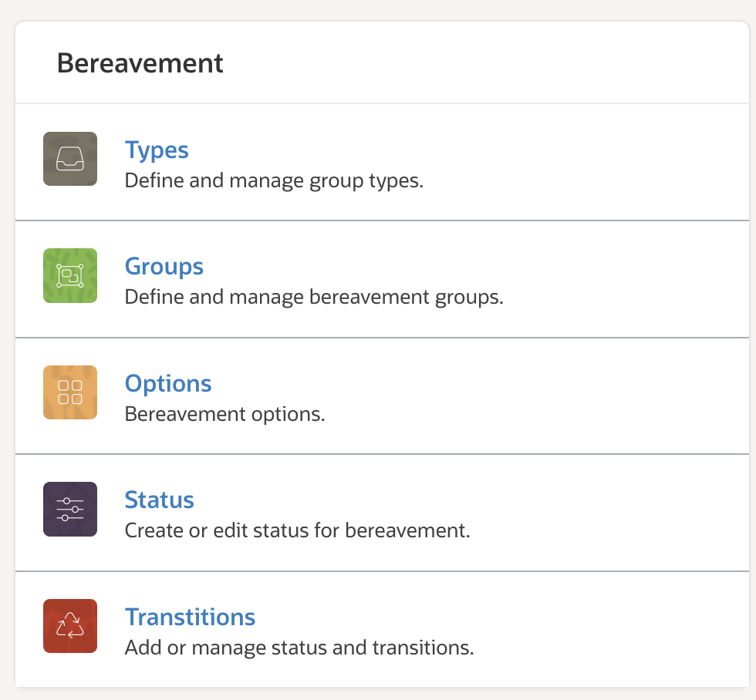756x700 pixels.
Task: Open the Status link
Action: tap(159, 500)
